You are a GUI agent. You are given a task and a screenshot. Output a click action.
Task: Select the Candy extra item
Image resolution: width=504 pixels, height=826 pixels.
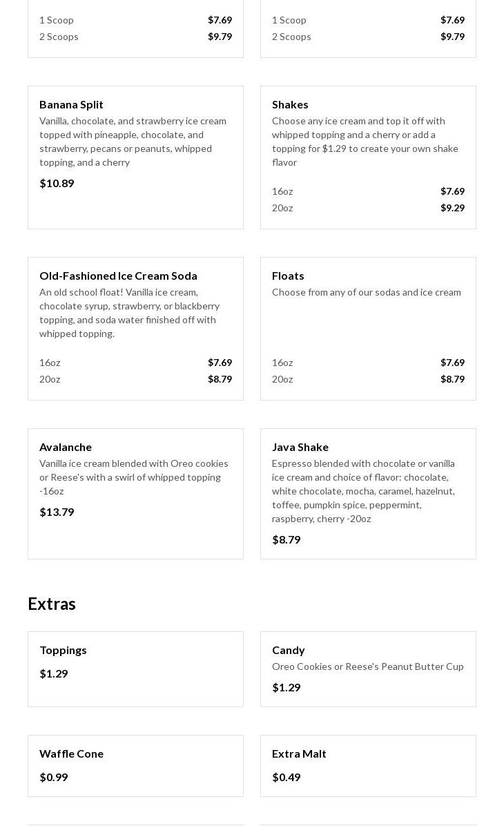point(289,650)
